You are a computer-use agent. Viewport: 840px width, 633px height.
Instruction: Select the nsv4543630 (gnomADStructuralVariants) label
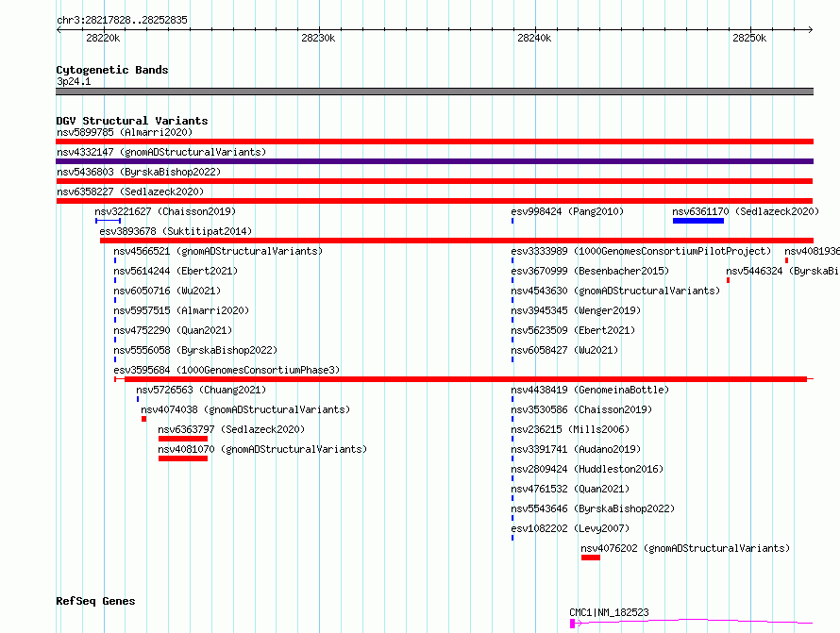point(615,291)
